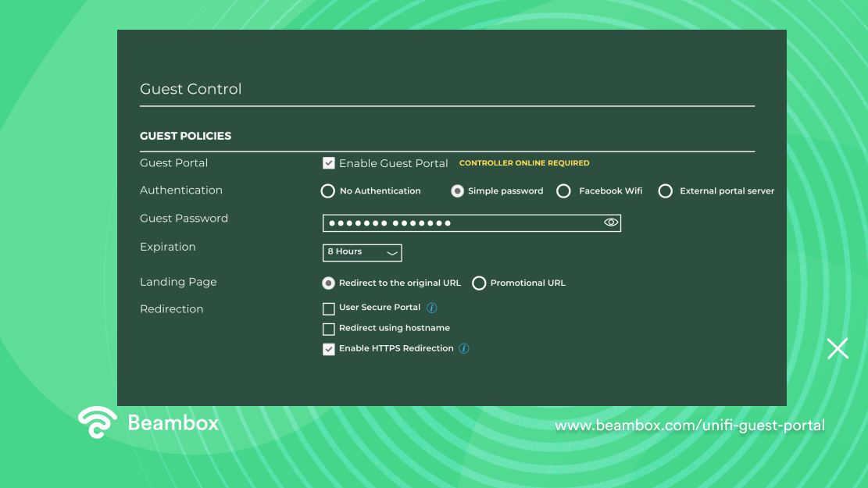
Task: Choose External portal server authentication
Action: (666, 191)
